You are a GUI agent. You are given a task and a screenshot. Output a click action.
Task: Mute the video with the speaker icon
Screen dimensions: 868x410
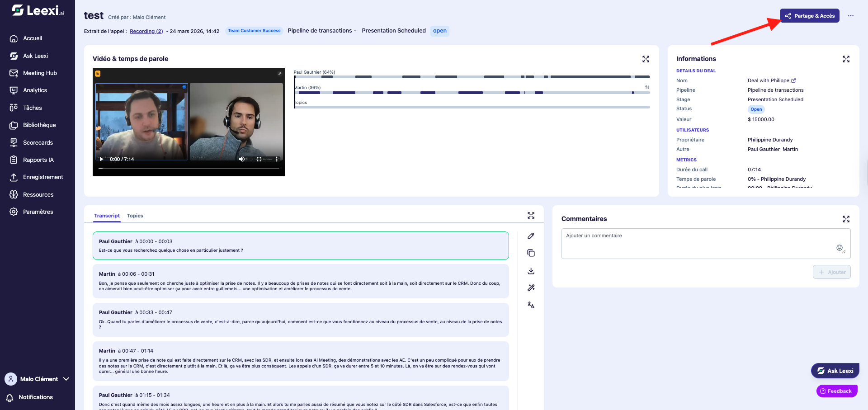pyautogui.click(x=241, y=159)
